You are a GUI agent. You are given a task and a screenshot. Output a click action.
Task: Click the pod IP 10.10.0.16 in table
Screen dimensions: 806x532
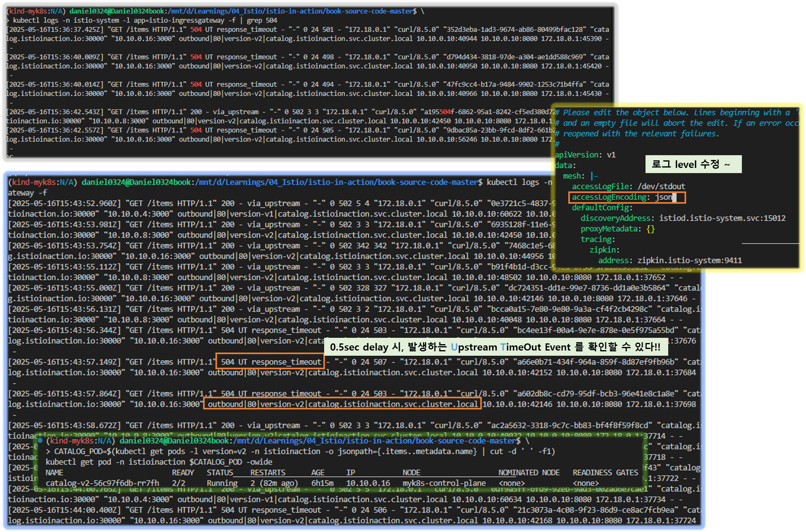tap(368, 483)
